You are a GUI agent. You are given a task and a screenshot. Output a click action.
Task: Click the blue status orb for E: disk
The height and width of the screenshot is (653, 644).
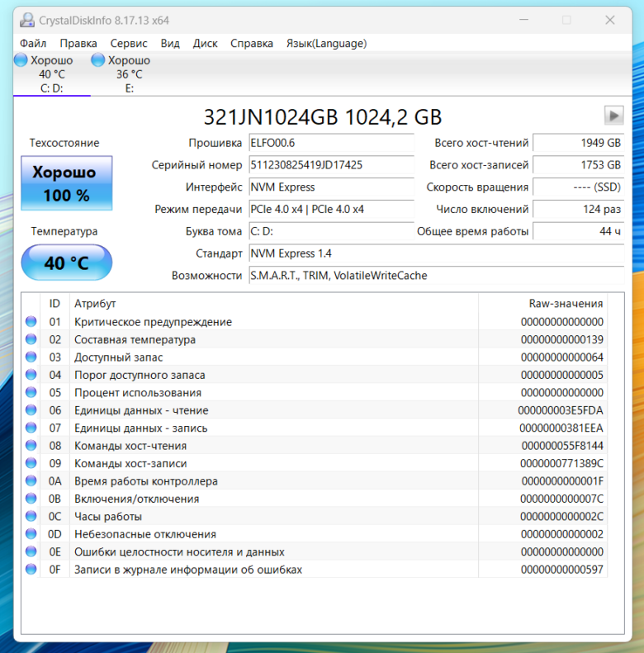98,60
